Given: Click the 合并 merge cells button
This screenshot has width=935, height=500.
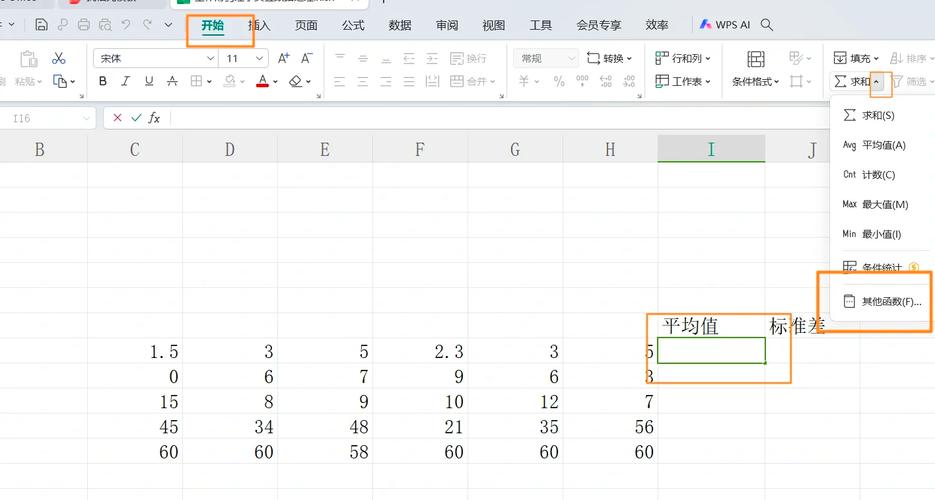Looking at the screenshot, I should point(472,81).
